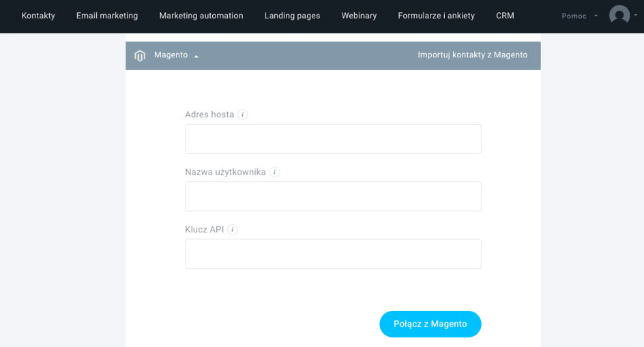Expand the Pomoc dropdown

click(579, 16)
